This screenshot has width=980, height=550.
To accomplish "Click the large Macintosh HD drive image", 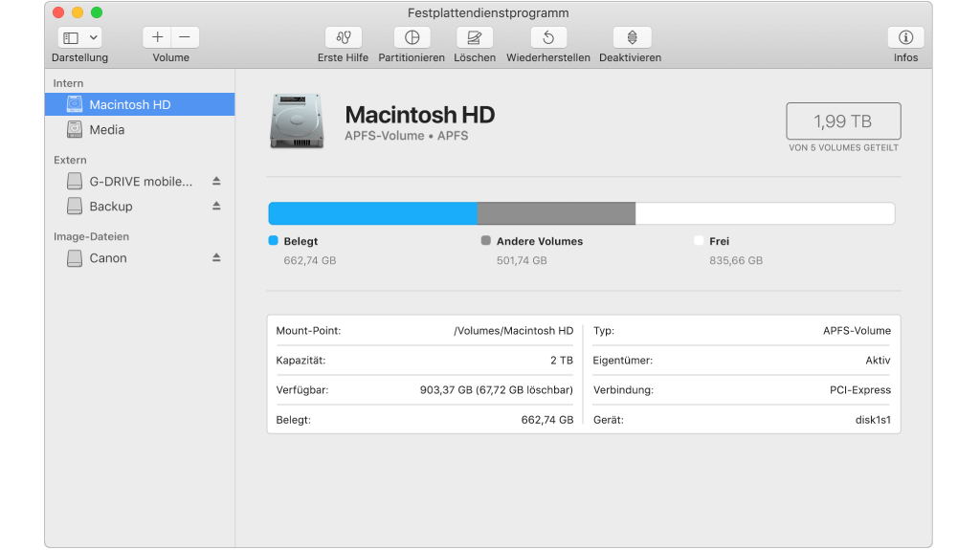I will pyautogui.click(x=297, y=121).
